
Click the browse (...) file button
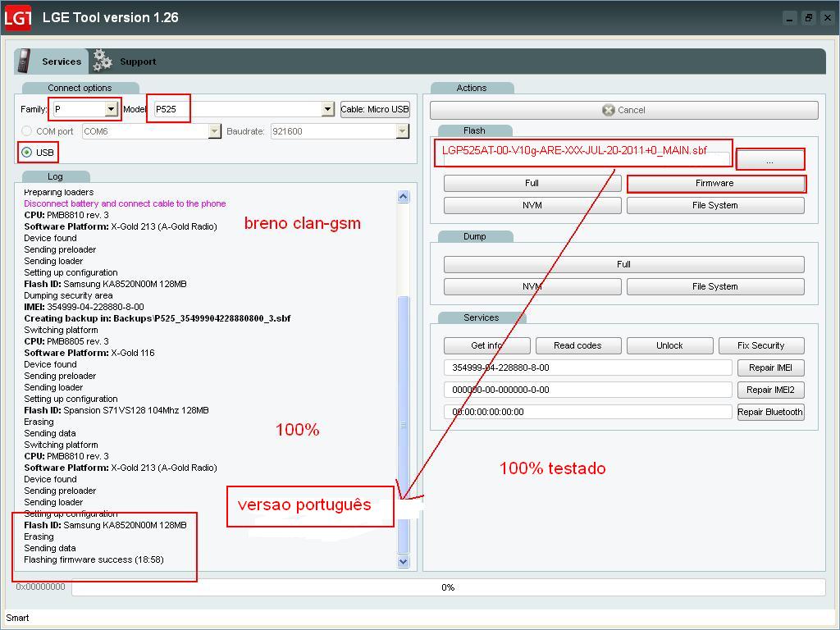click(769, 161)
